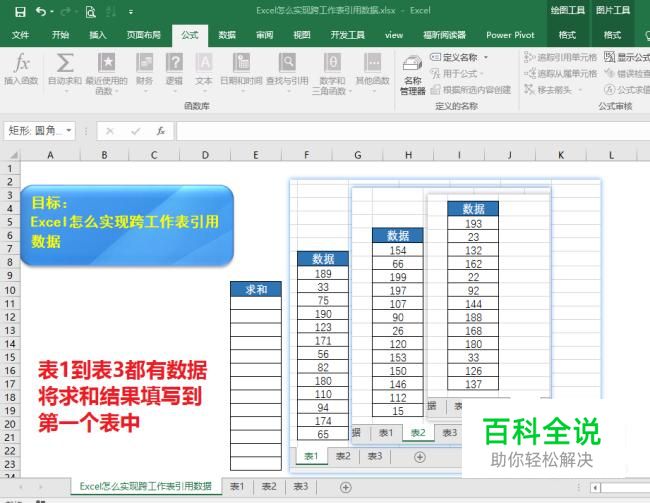Click the Save icon in quick access toolbar
Image resolution: width=650 pixels, height=503 pixels.
pos(19,12)
